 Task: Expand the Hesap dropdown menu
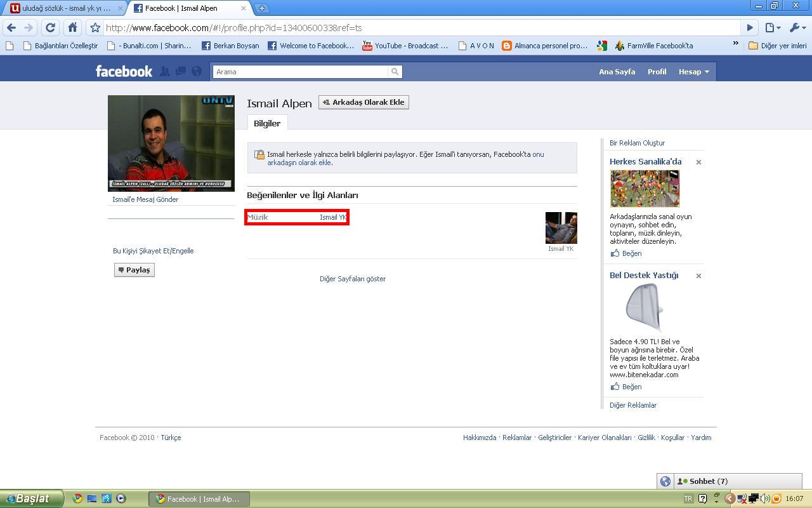point(694,72)
